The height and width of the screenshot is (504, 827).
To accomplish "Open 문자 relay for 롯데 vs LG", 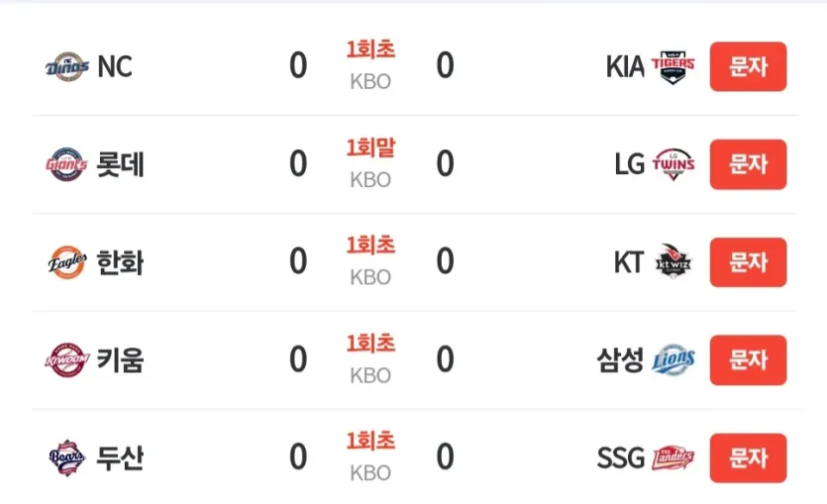I will [748, 164].
